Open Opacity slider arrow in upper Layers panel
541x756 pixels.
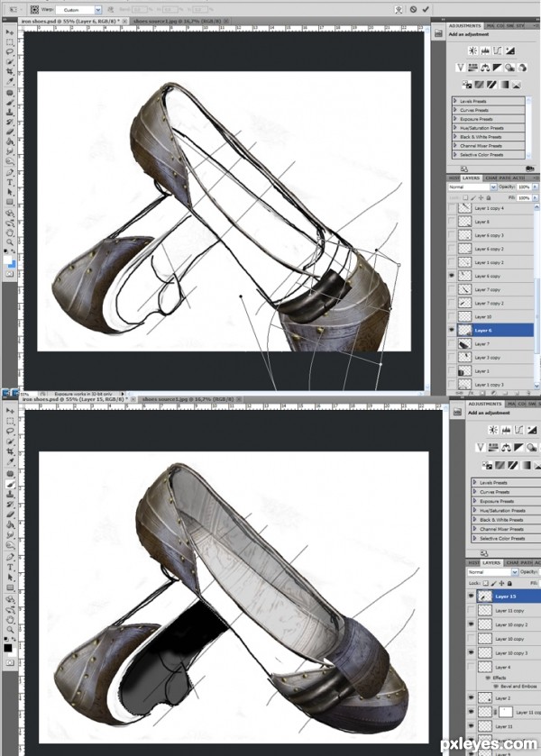click(535, 187)
